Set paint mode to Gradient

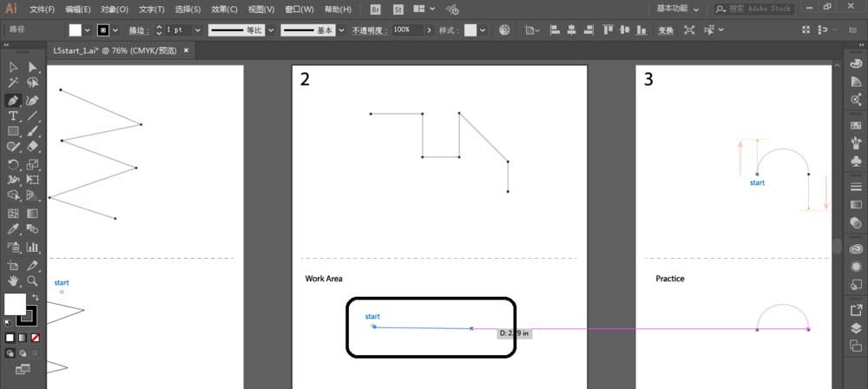click(23, 338)
